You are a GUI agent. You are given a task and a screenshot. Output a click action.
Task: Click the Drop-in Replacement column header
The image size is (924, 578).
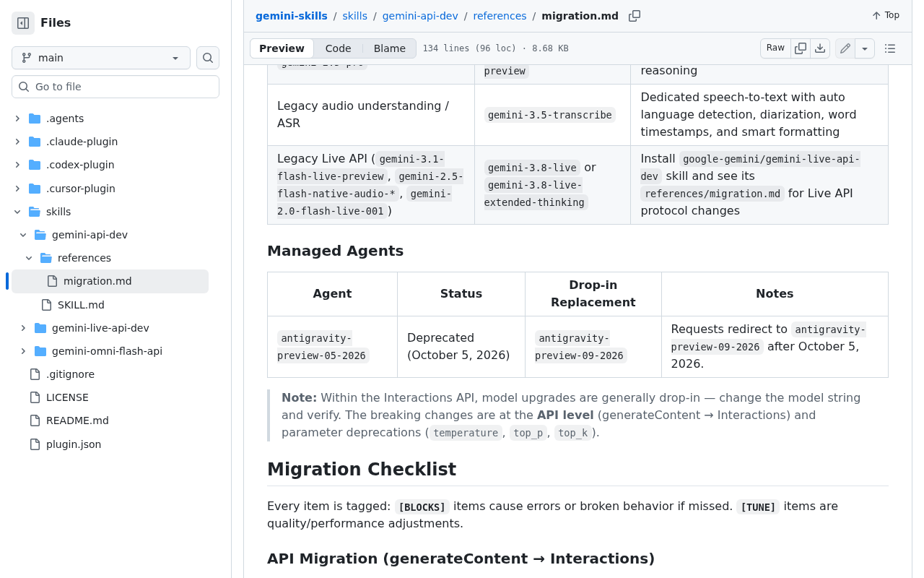tap(593, 294)
